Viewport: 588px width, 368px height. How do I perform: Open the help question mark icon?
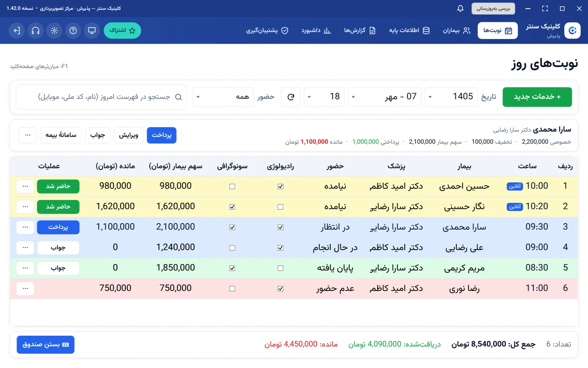73,30
